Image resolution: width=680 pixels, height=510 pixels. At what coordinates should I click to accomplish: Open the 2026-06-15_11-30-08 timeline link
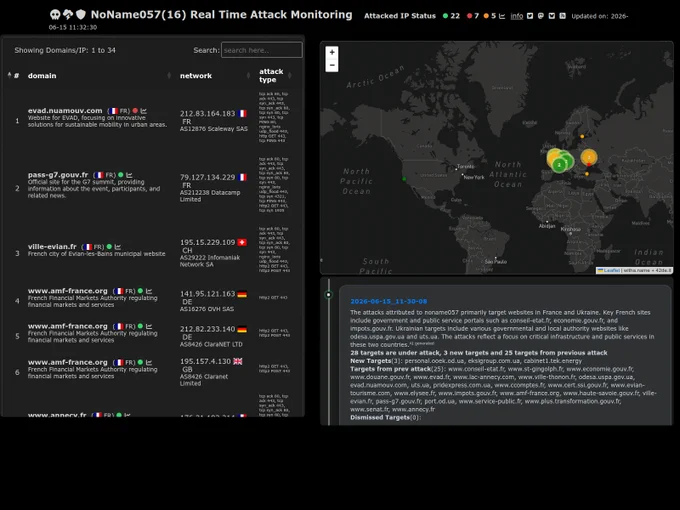click(389, 301)
